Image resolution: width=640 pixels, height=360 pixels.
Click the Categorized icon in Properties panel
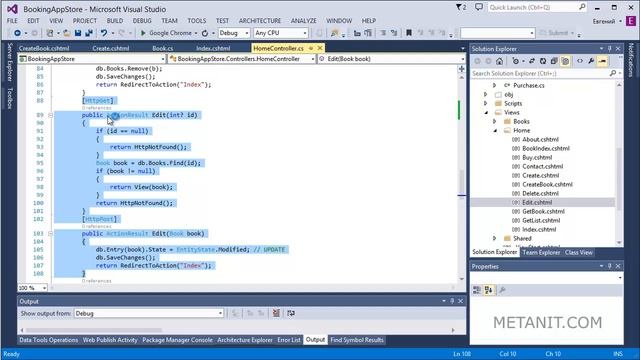477,290
